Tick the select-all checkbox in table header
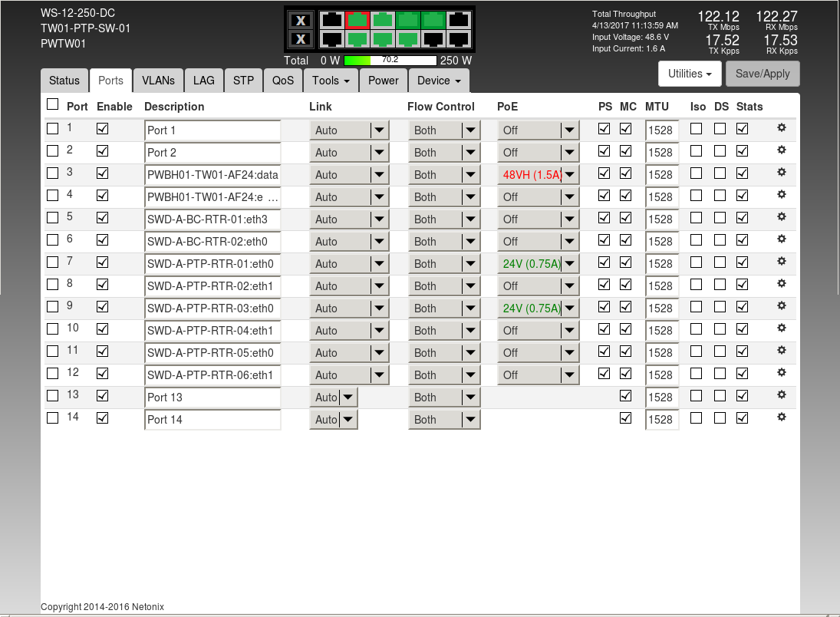 (x=52, y=104)
